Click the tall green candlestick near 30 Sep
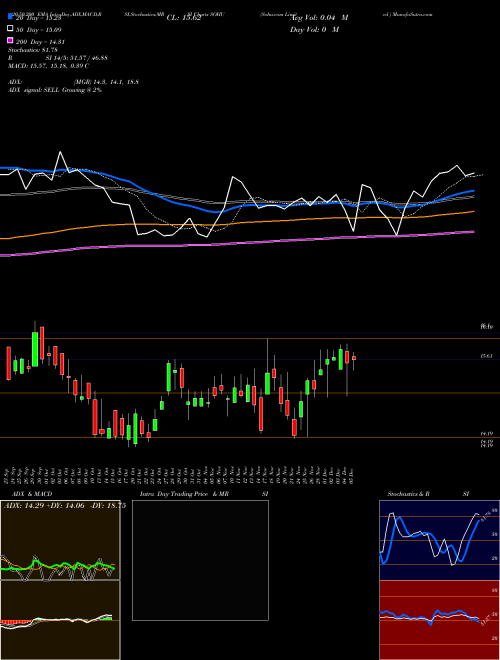The height and width of the screenshot is (660, 500). 35,349
